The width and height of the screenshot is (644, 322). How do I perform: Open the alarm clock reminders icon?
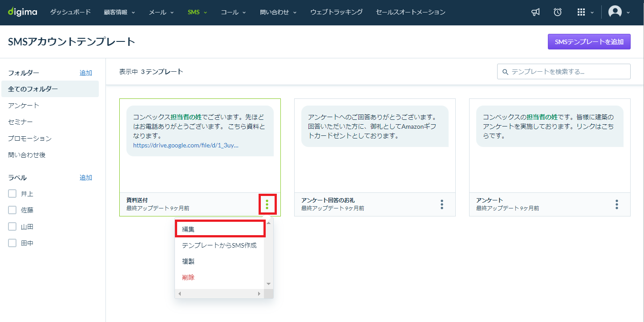click(x=558, y=12)
